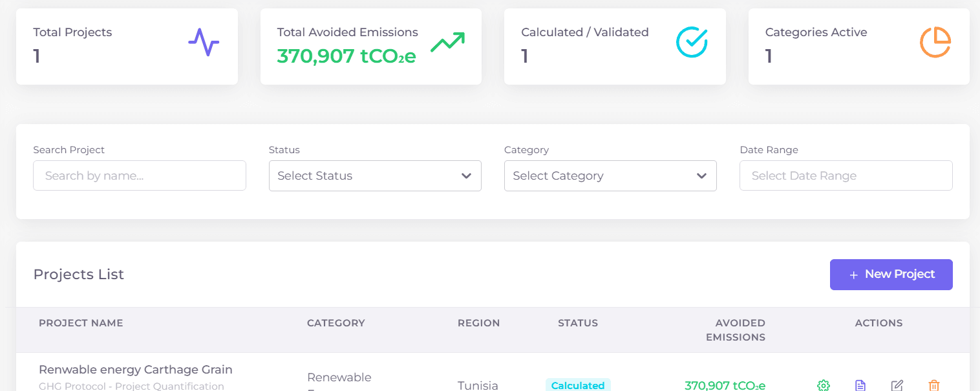Click the chevron arrow of Category dropdown
This screenshot has height=391, width=980.
pyautogui.click(x=701, y=176)
